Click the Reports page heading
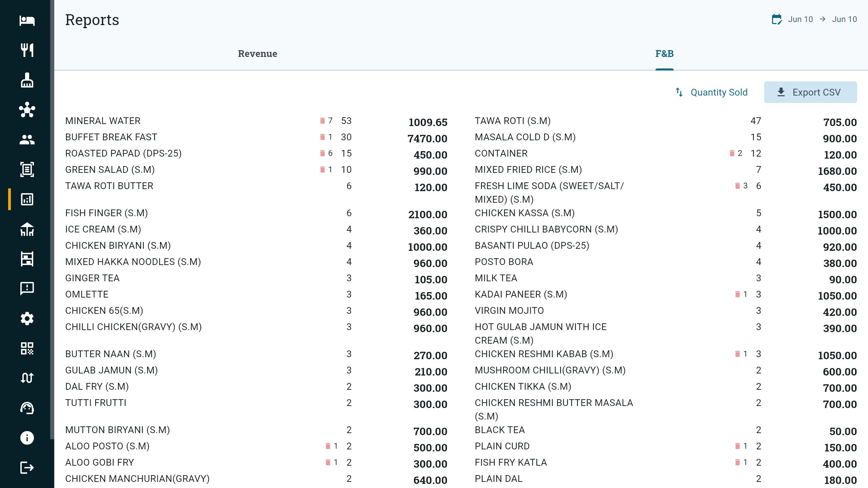Screen dimensions: 868x488 click(92, 20)
